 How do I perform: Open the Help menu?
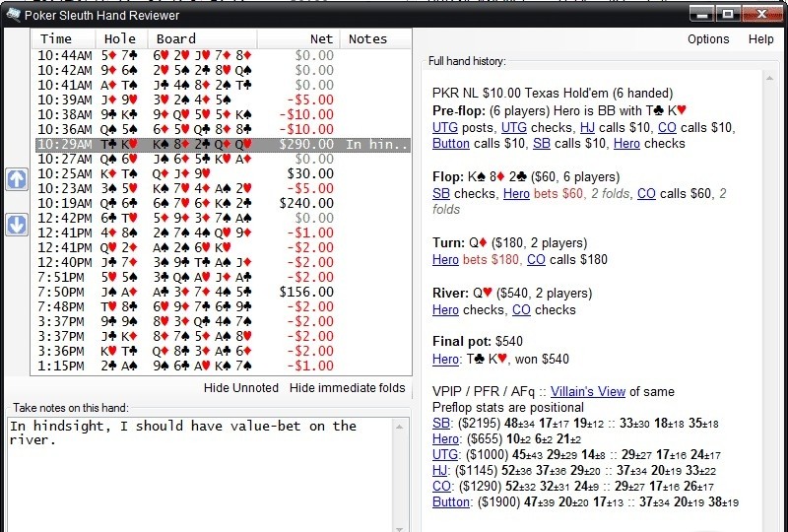760,39
